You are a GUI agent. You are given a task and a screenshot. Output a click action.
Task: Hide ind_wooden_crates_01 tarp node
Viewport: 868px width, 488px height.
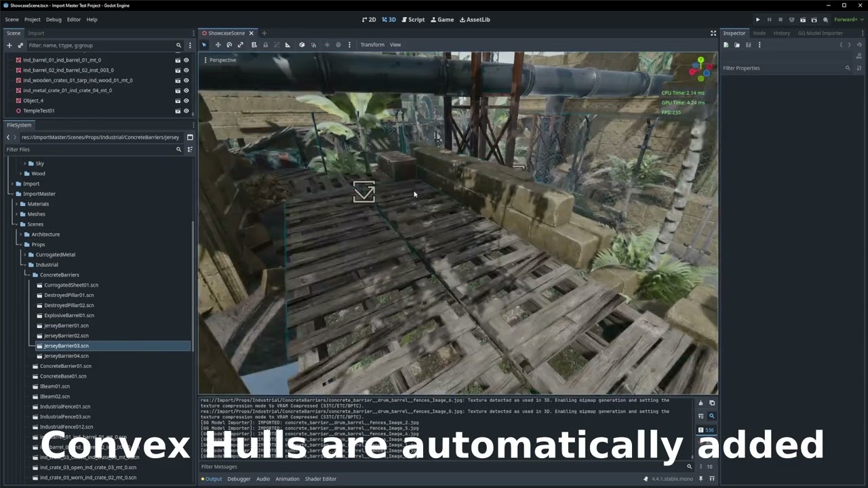[186, 80]
